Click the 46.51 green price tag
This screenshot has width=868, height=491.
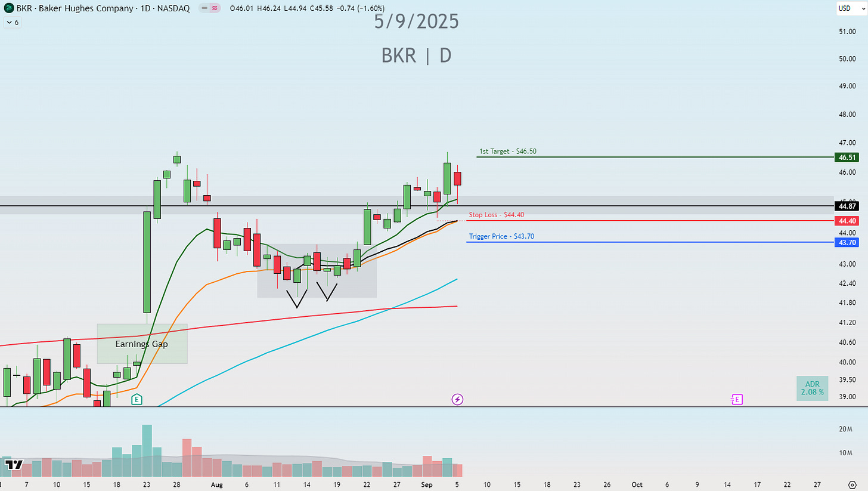[848, 158]
